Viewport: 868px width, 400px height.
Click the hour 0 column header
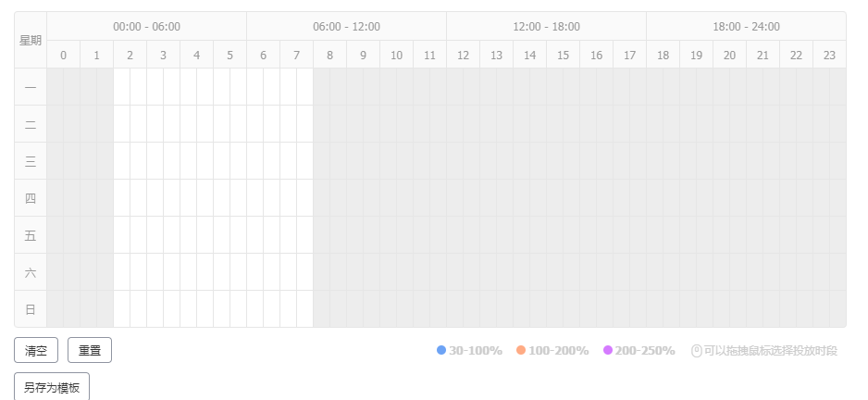tap(63, 56)
